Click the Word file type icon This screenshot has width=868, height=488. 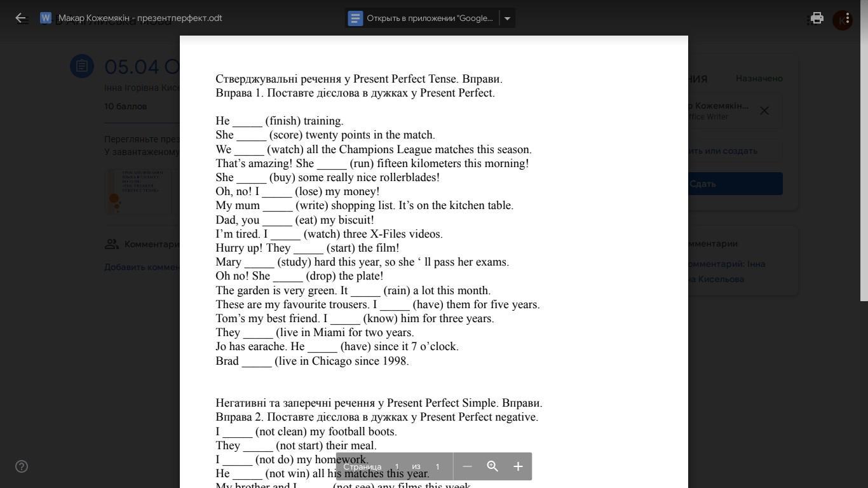tap(46, 18)
